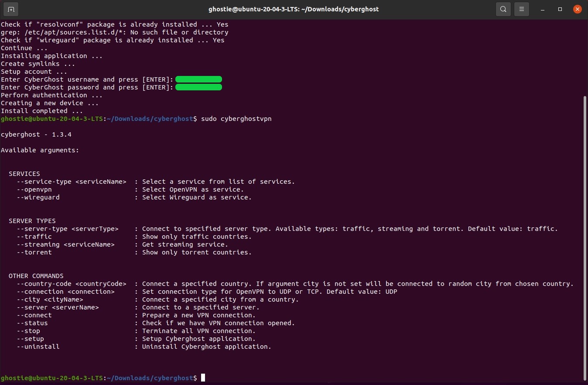The width and height of the screenshot is (588, 385).
Task: Click 'Check if we have VPN connection opened.'
Action: 219,323
